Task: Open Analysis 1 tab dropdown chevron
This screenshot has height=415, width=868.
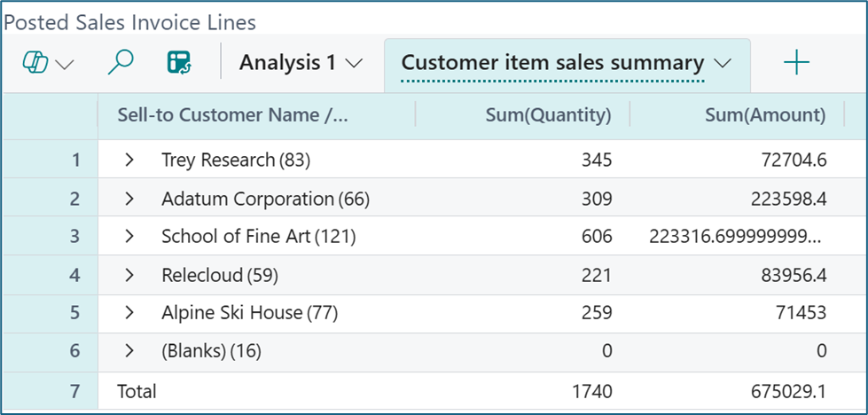Action: (x=354, y=64)
